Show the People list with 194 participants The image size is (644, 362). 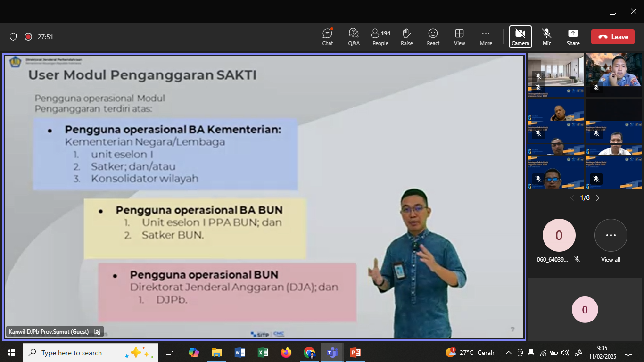(x=380, y=36)
